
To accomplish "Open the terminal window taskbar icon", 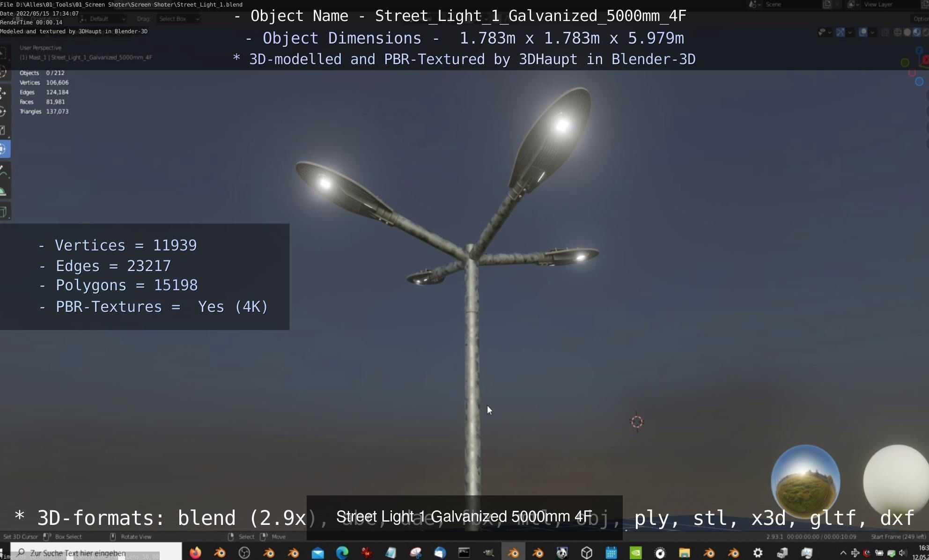I will pos(464,553).
